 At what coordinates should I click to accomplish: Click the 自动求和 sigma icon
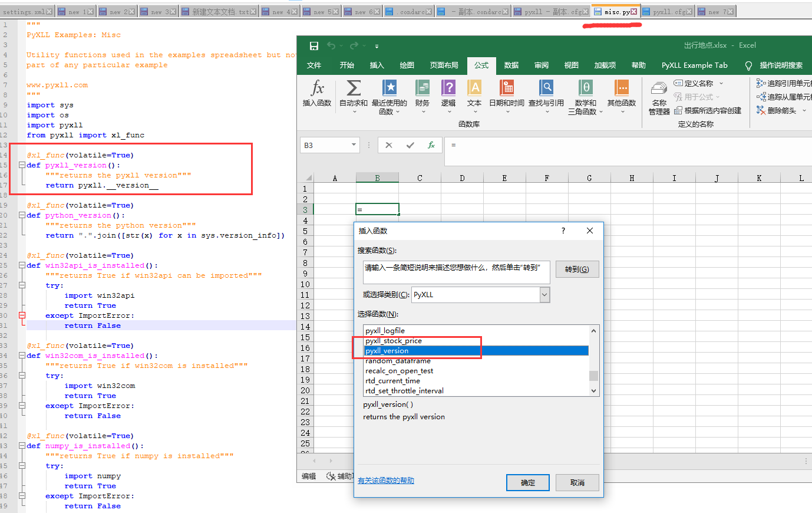tap(354, 88)
